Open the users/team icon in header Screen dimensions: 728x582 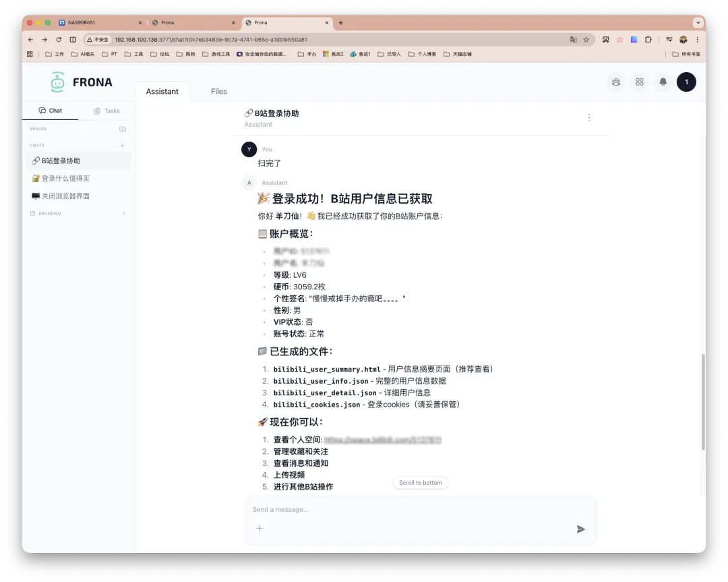[x=615, y=82]
